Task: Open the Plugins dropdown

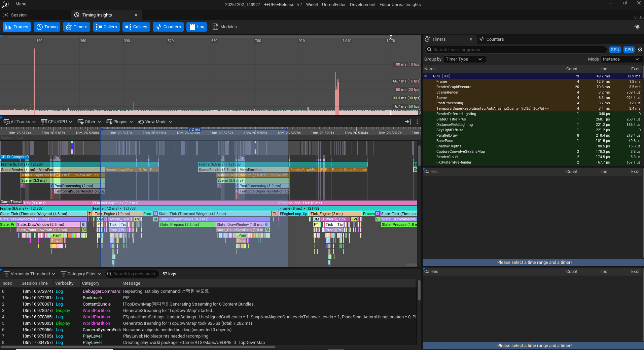Action: (119, 122)
